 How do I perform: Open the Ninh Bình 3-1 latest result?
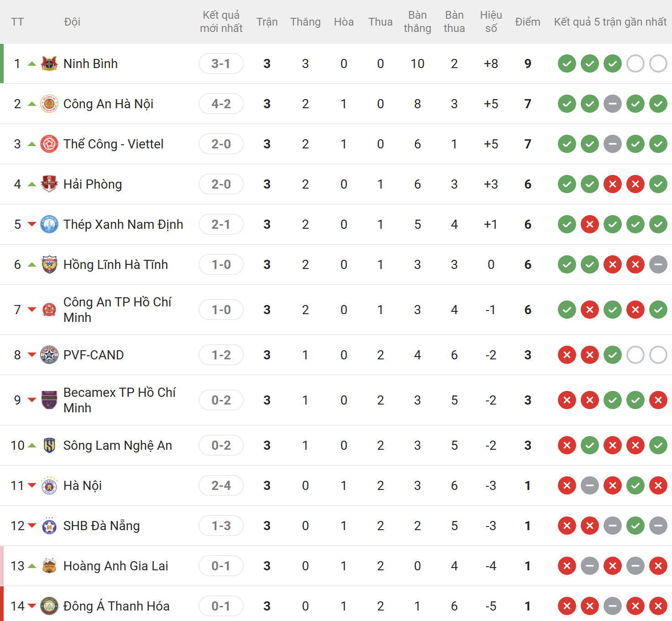(x=221, y=63)
